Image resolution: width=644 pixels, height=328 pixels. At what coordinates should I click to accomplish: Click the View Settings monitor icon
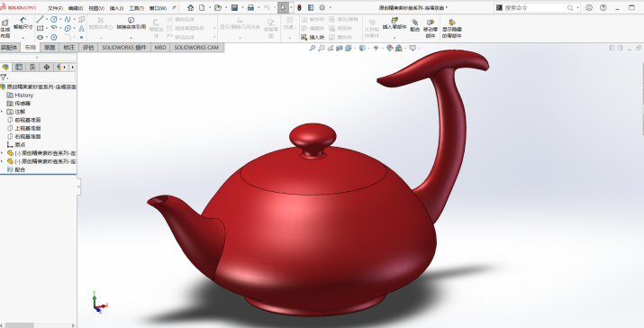[x=413, y=48]
